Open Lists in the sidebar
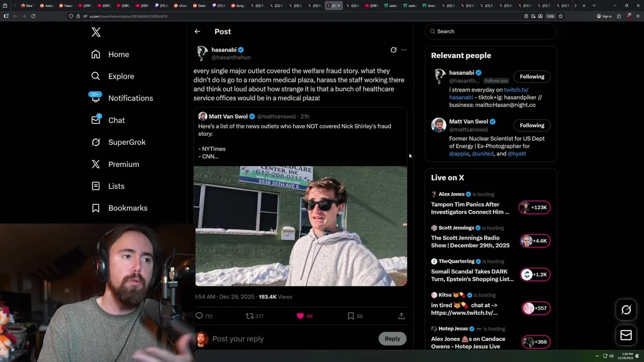 pyautogui.click(x=108, y=186)
